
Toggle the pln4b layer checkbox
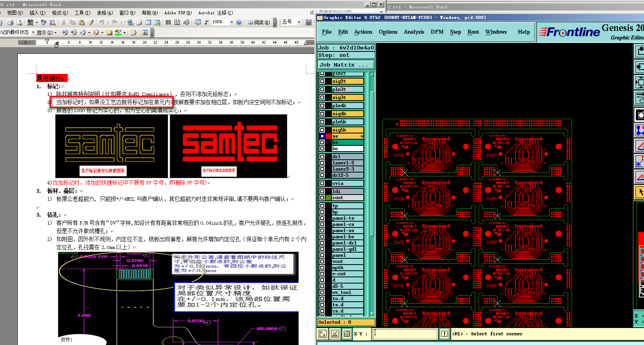[x=322, y=106]
